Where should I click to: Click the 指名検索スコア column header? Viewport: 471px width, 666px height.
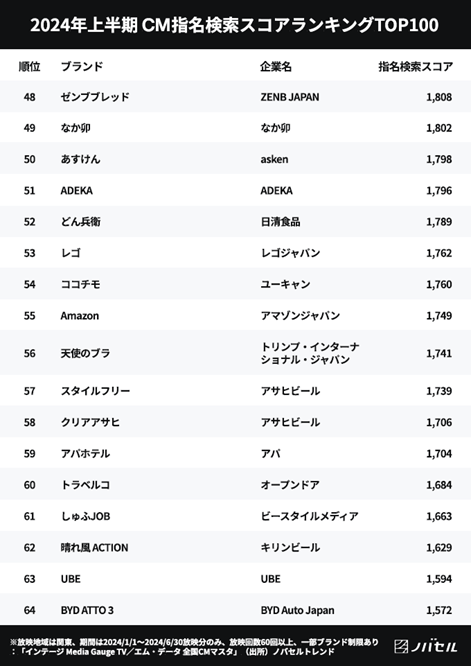tap(415, 67)
